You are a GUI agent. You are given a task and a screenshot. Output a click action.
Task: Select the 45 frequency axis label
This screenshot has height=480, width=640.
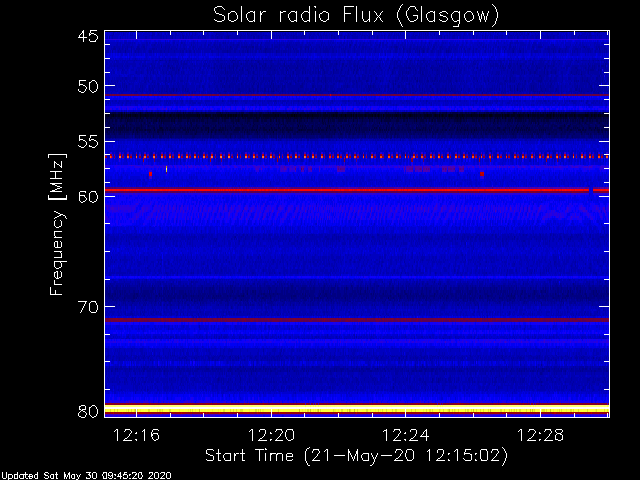pyautogui.click(x=88, y=36)
